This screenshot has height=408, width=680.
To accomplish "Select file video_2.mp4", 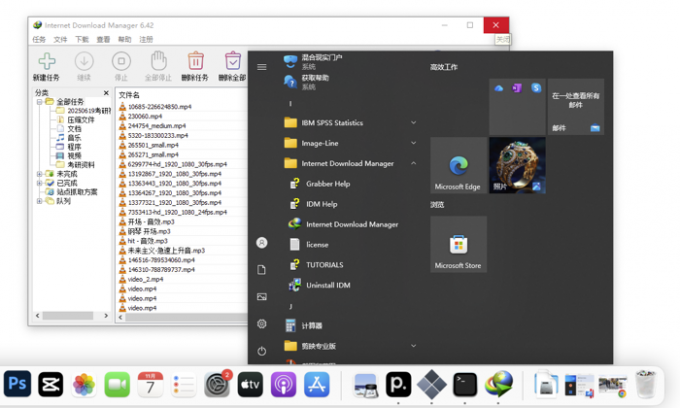I will tap(145, 279).
